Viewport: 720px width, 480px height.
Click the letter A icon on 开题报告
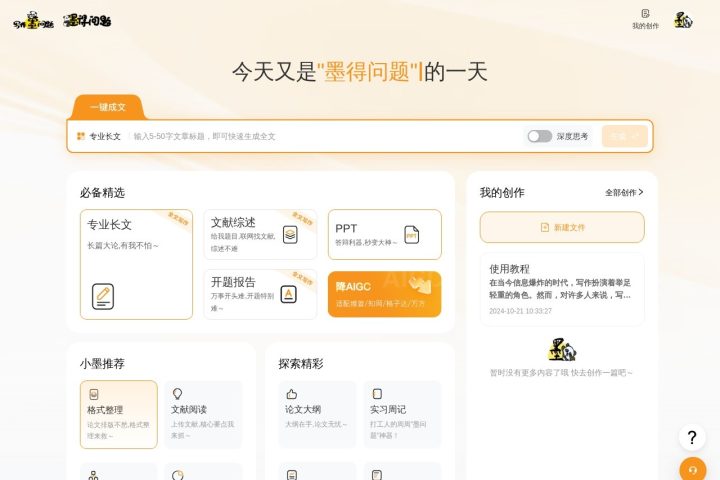(288, 294)
